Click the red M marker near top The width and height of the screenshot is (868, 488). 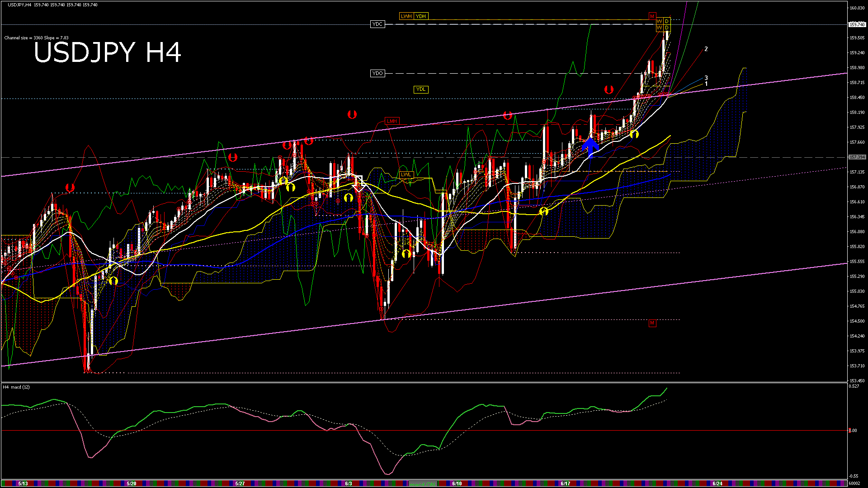652,16
